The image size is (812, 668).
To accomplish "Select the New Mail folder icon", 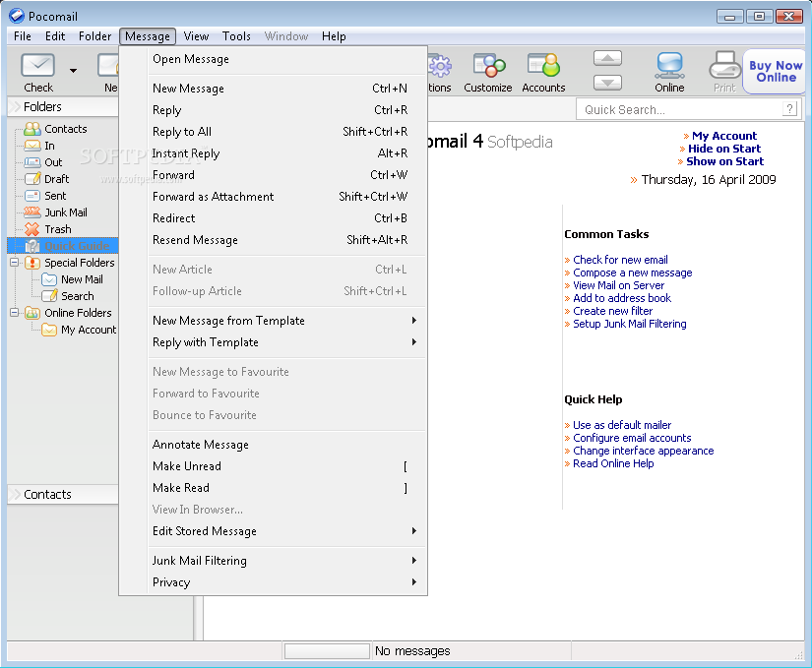I will (49, 279).
